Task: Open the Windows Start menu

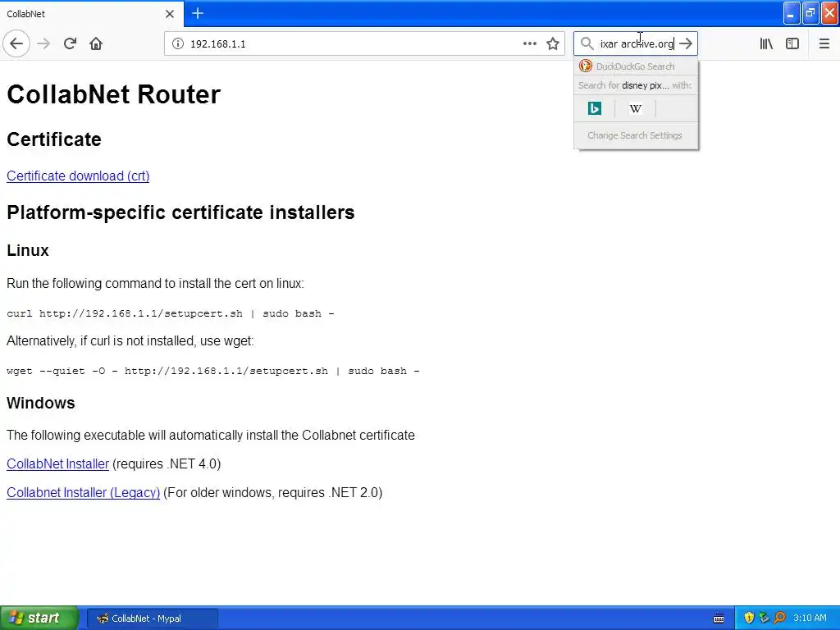Action: pyautogui.click(x=39, y=618)
